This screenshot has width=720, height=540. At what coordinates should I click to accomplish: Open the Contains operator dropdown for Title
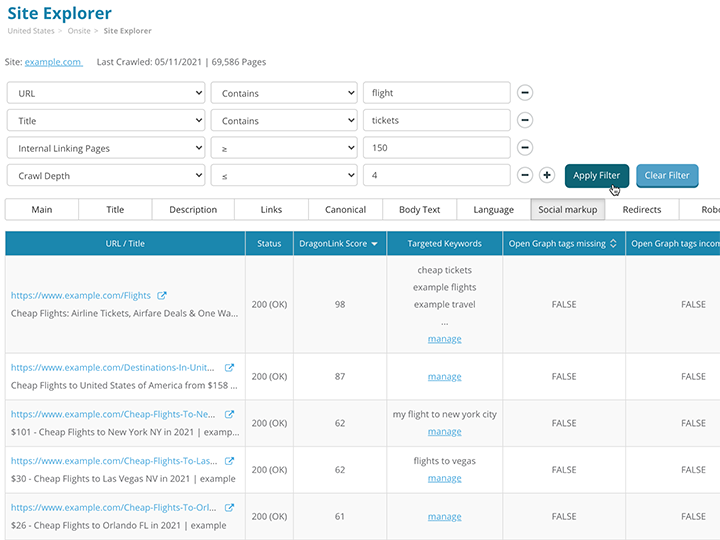point(283,120)
